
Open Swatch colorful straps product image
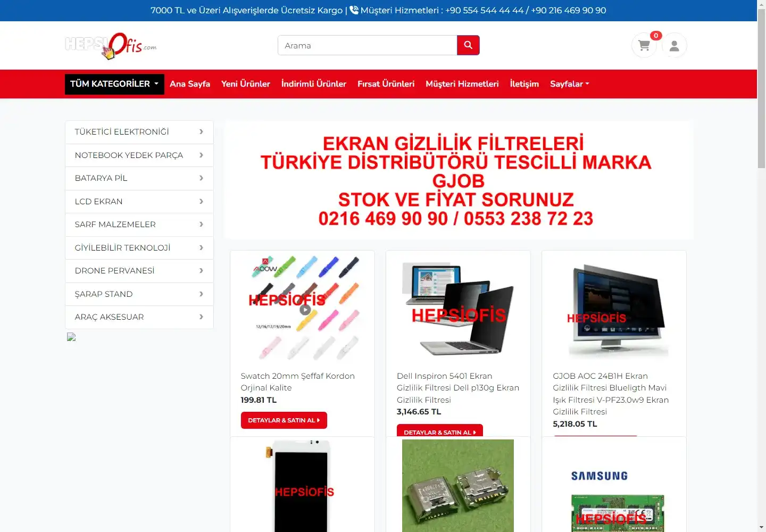point(302,308)
